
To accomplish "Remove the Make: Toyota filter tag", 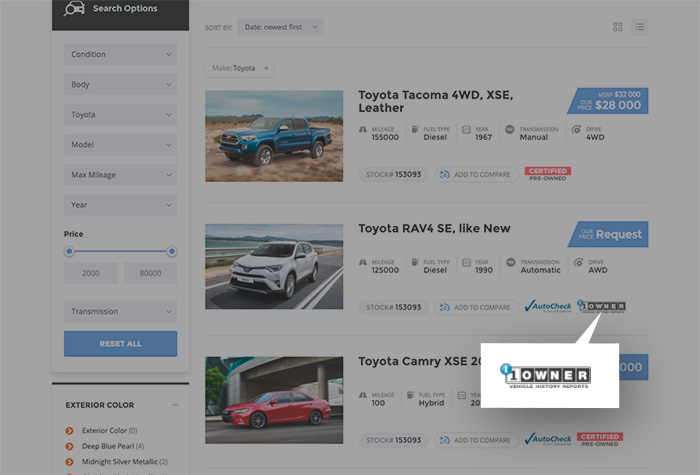I will coord(266,68).
